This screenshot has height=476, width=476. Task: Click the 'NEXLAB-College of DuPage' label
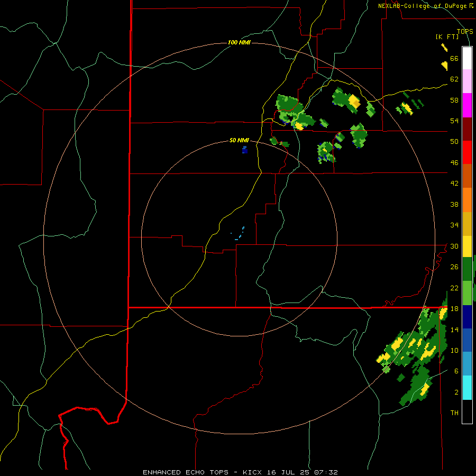424,6
